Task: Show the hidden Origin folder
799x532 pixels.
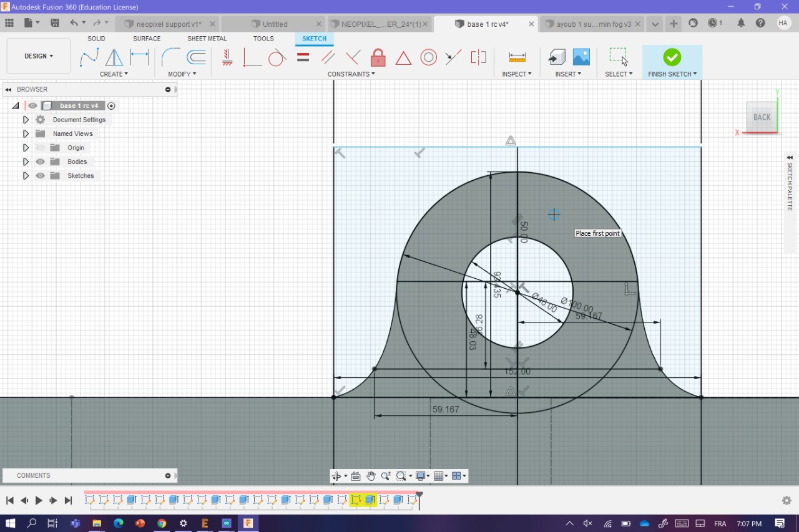Action: tap(41, 148)
